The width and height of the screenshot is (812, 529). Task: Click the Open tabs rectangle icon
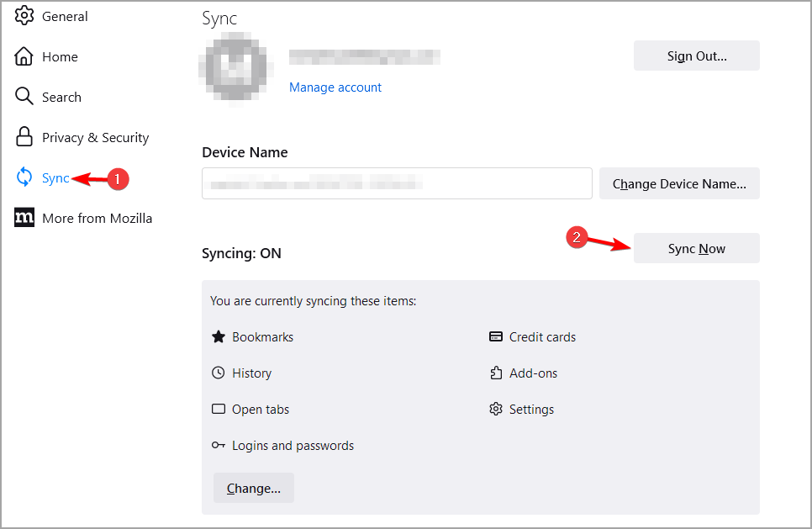[x=219, y=409]
